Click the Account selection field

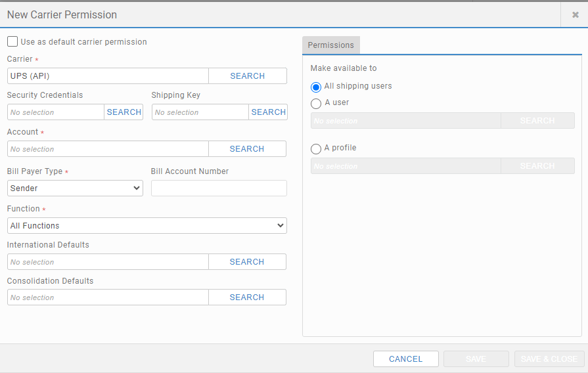pos(108,149)
